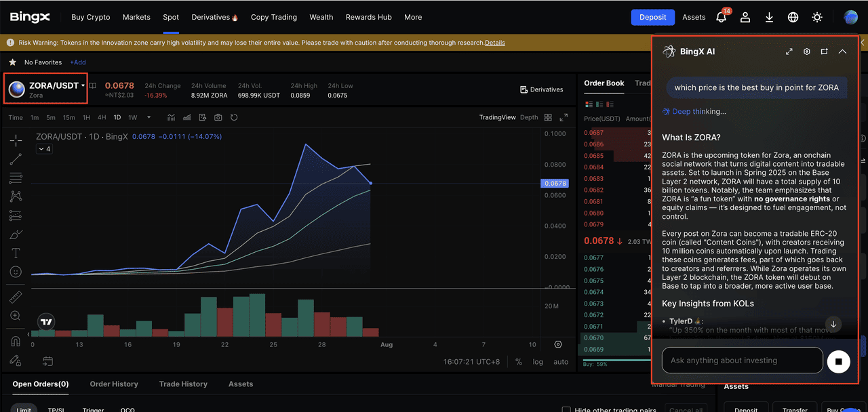This screenshot has height=412, width=868.
Task: Show buy orders only in order book
Action: coord(600,104)
